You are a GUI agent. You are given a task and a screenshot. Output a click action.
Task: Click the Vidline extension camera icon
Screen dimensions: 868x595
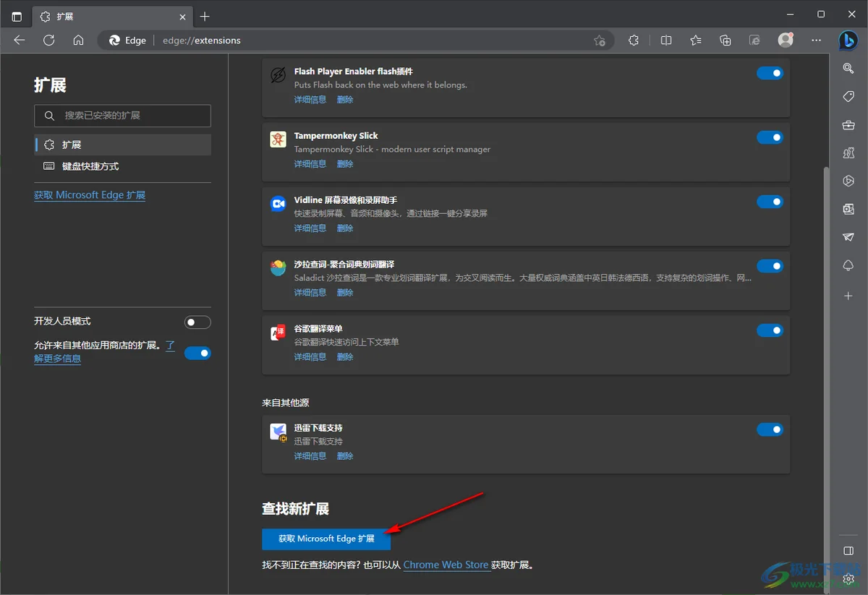278,204
